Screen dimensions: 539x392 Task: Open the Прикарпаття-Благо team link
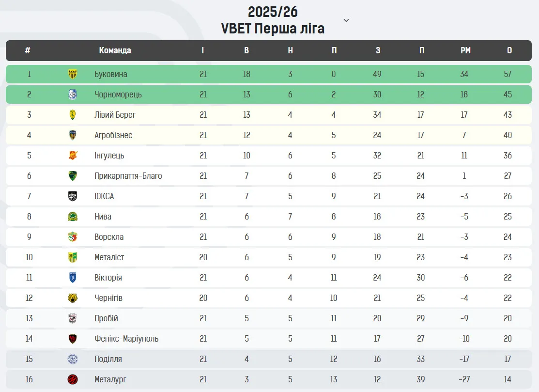click(x=128, y=176)
